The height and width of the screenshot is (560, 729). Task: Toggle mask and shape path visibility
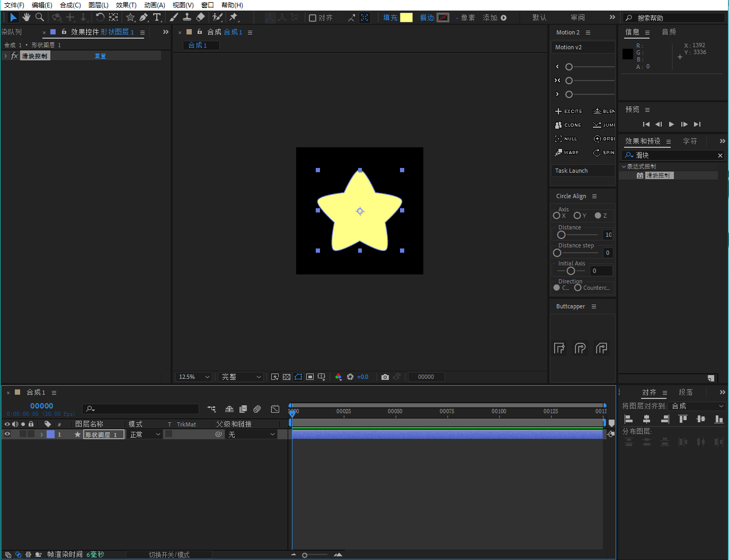click(298, 377)
